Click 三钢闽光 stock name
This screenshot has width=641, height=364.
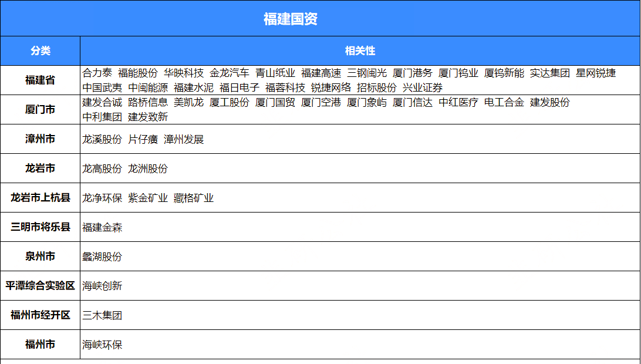pyautogui.click(x=367, y=73)
